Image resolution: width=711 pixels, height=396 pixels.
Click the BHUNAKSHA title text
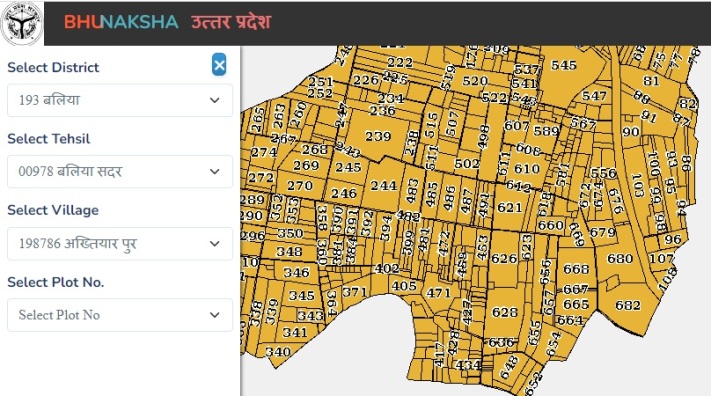(121, 22)
